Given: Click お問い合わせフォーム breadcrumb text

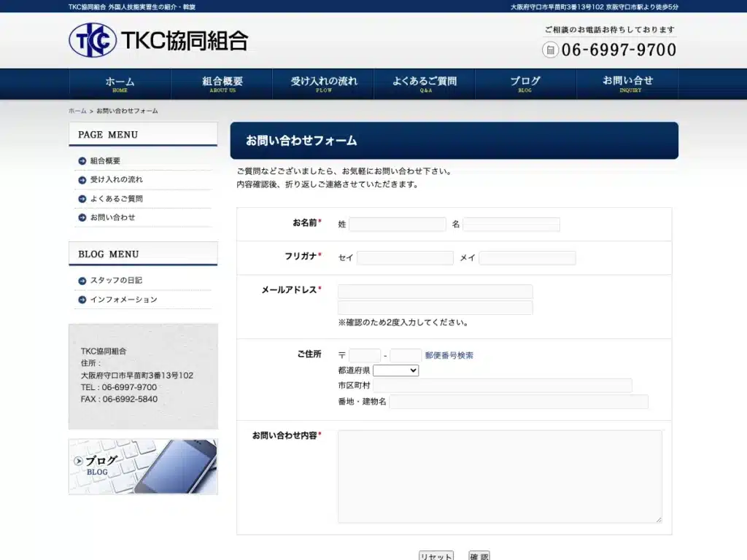Looking at the screenshot, I should [x=127, y=111].
